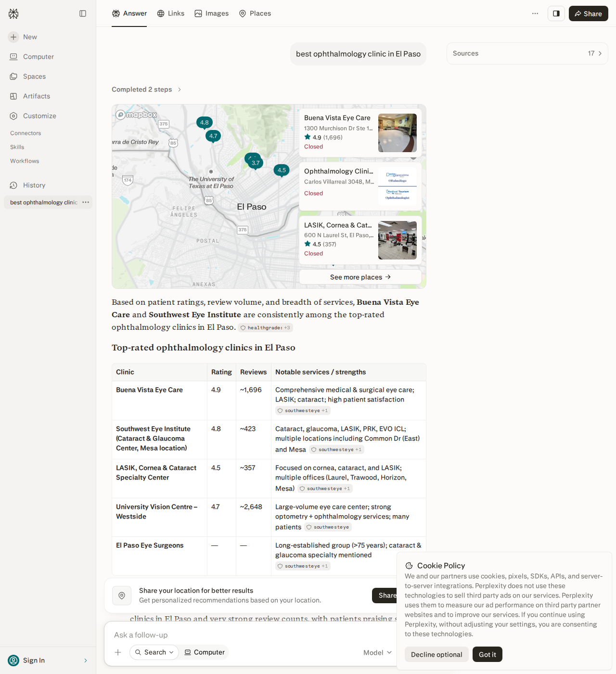Open the Buena Vista Eye Care thumbnail
Viewport: 616px width, 674px height.
click(398, 133)
